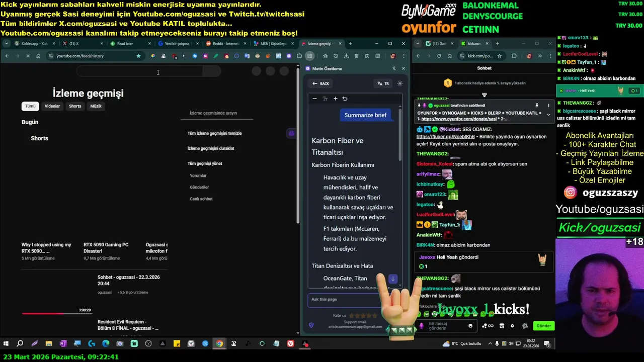The image size is (644, 362).
Task: Open 'Sohbet - oguzsasi - 22.3.2026' video
Action: (128, 280)
